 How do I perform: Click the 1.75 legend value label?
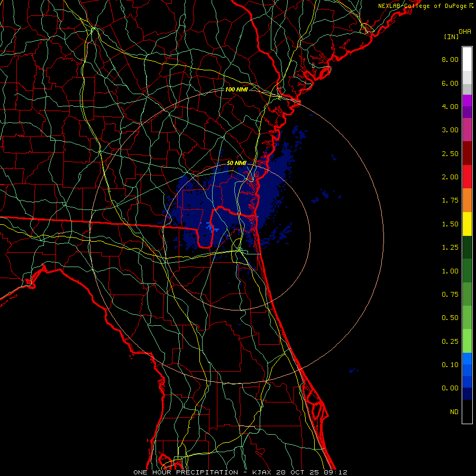pyautogui.click(x=450, y=200)
